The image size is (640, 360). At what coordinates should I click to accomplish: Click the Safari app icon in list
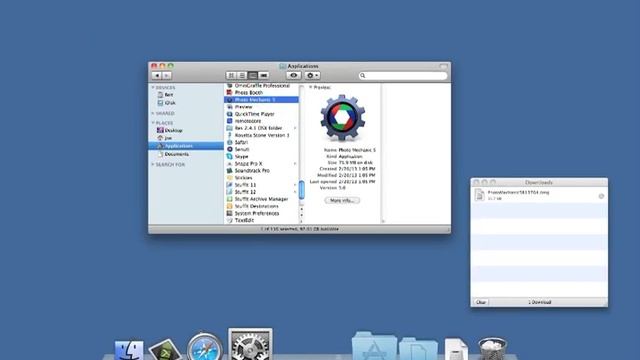(229, 142)
